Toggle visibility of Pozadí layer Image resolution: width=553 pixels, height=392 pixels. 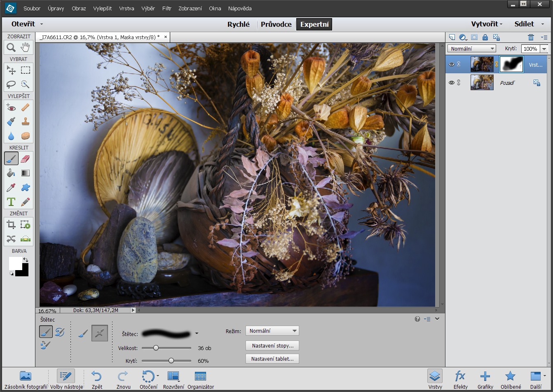pyautogui.click(x=452, y=83)
